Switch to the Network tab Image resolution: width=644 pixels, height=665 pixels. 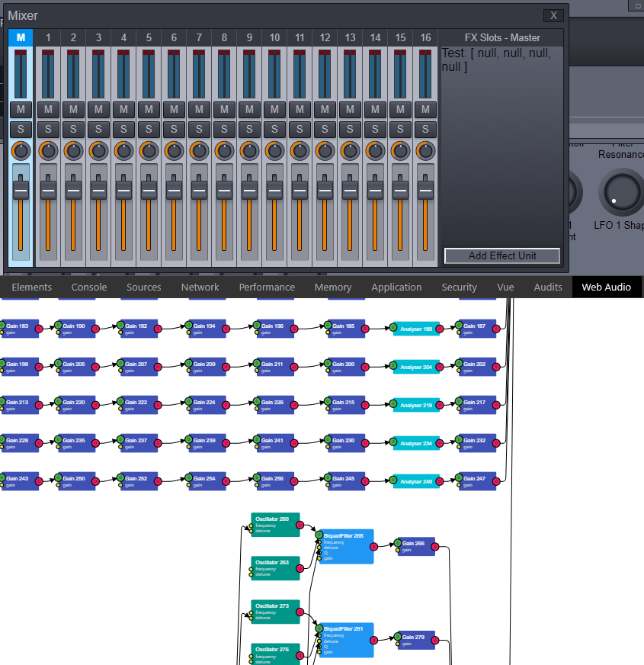point(200,287)
